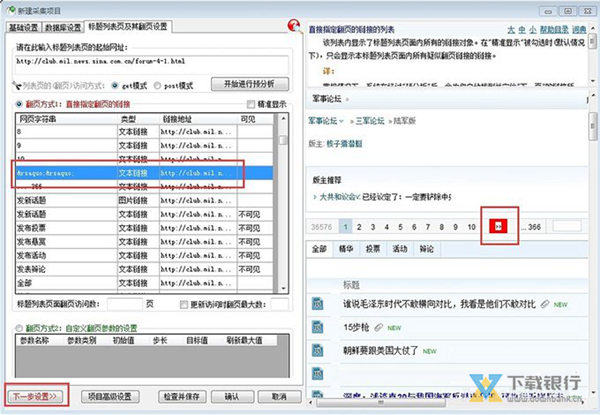This screenshot has width=600, height=415.
Task: Click the app icon in the title bar
Action: [11, 10]
